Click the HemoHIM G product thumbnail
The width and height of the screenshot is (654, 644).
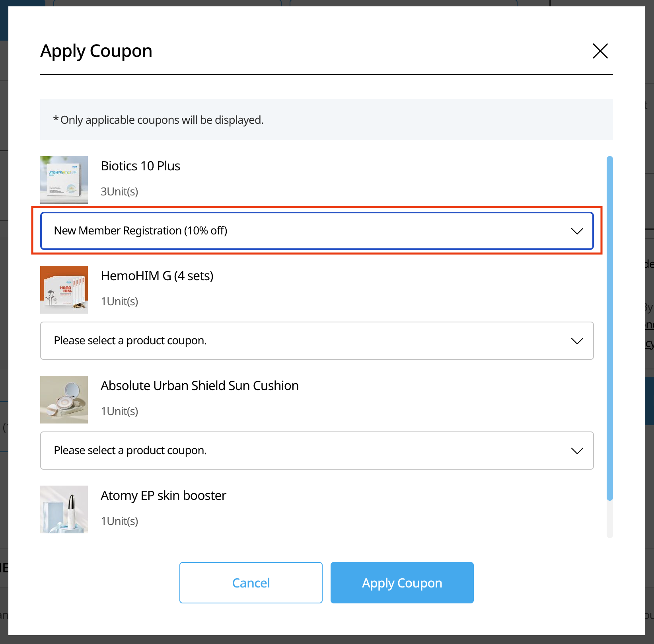click(64, 289)
